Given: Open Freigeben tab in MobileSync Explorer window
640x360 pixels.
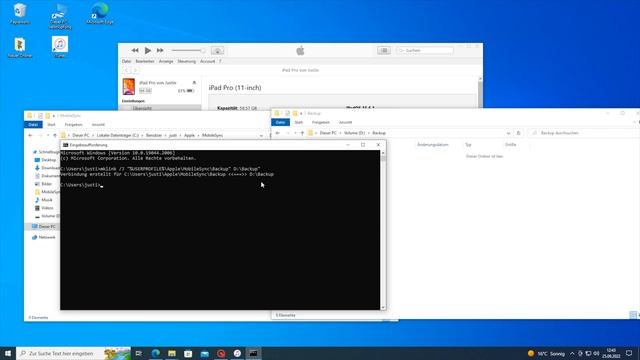Looking at the screenshot, I should [73, 124].
